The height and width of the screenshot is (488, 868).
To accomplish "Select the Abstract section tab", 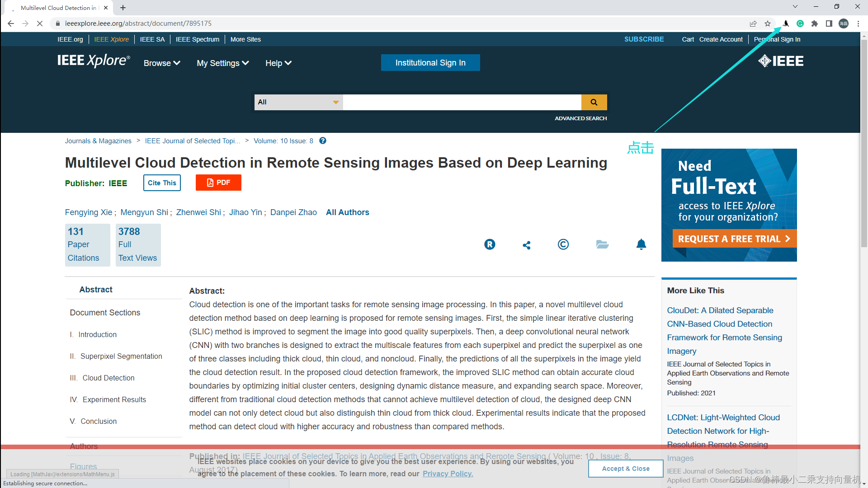I will click(x=96, y=290).
